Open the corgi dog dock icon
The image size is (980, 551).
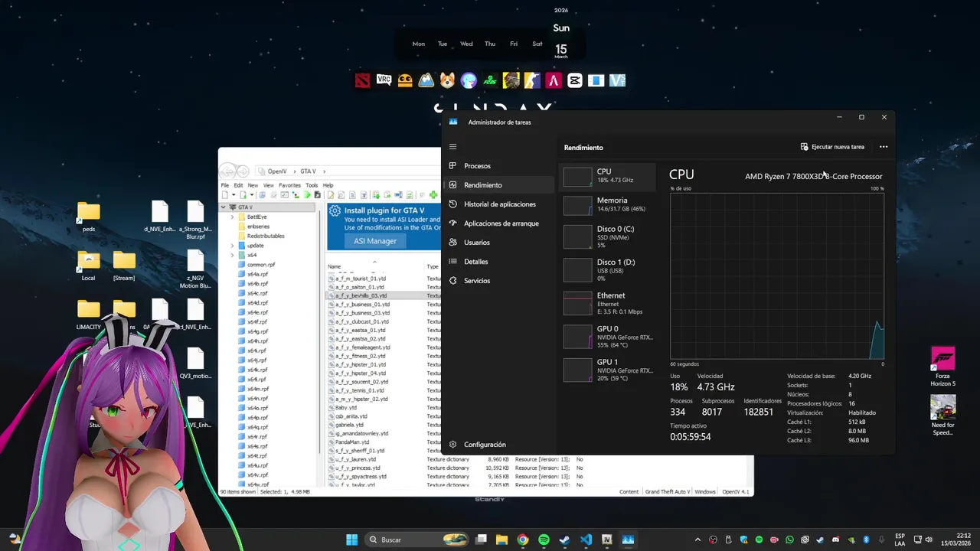pyautogui.click(x=447, y=80)
